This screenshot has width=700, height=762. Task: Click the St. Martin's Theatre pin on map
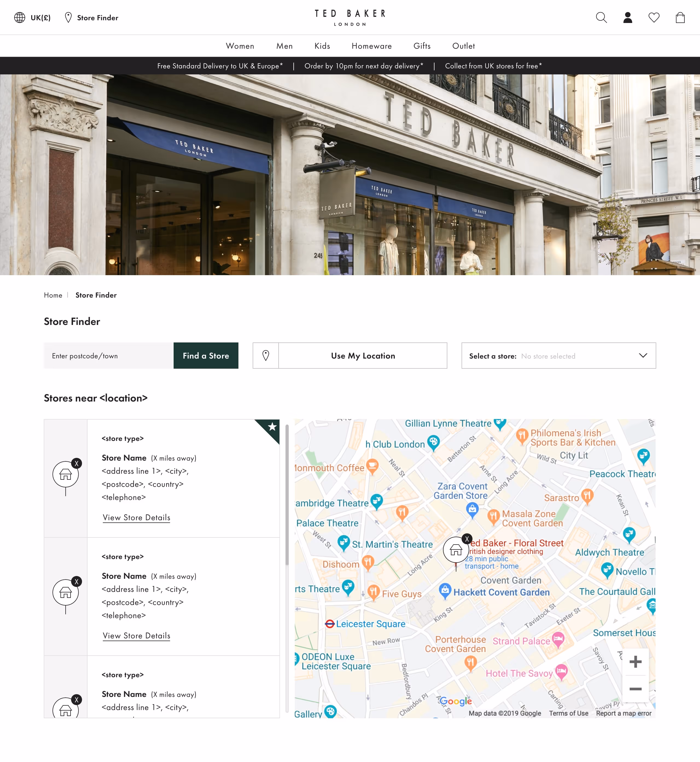pyautogui.click(x=343, y=542)
